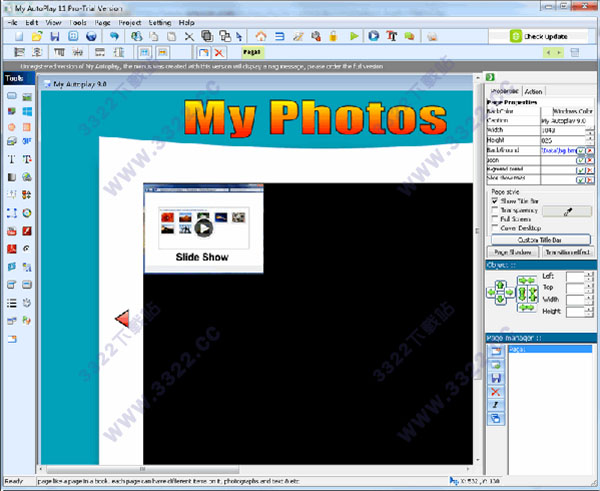Switch to the Properties tab

(504, 91)
